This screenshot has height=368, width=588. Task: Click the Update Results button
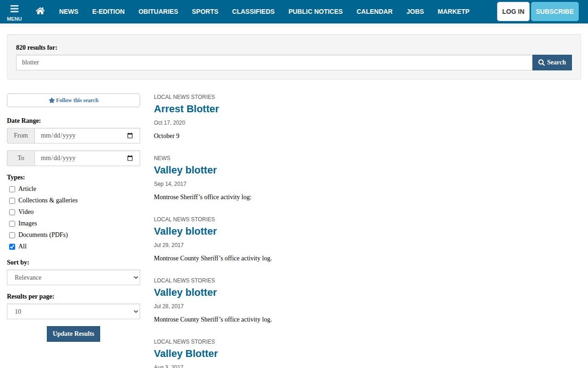(73, 334)
